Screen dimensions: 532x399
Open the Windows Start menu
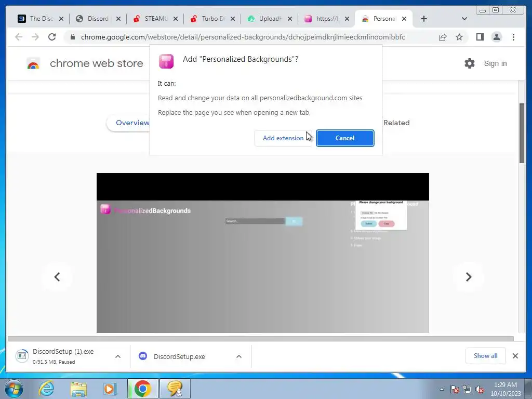(14, 389)
